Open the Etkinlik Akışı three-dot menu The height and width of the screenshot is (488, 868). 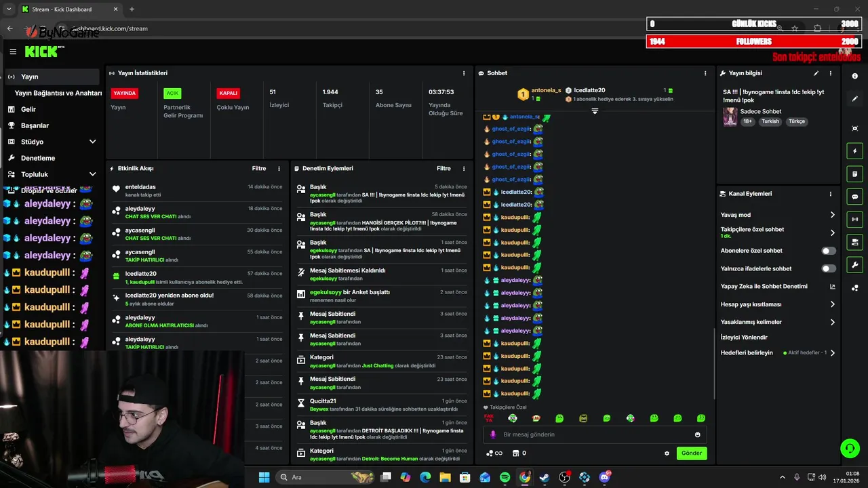pos(279,169)
